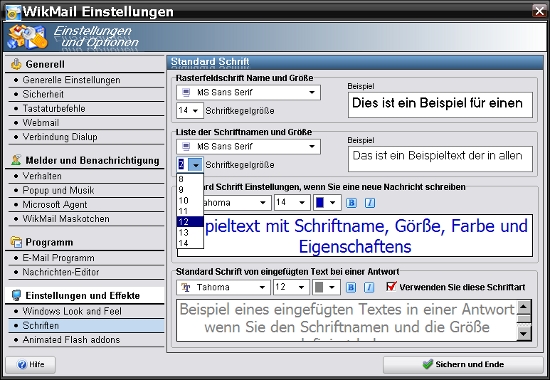Viewport: 550px width, 380px height.
Task: Click the Generell section hand icon
Action: [x=16, y=64]
